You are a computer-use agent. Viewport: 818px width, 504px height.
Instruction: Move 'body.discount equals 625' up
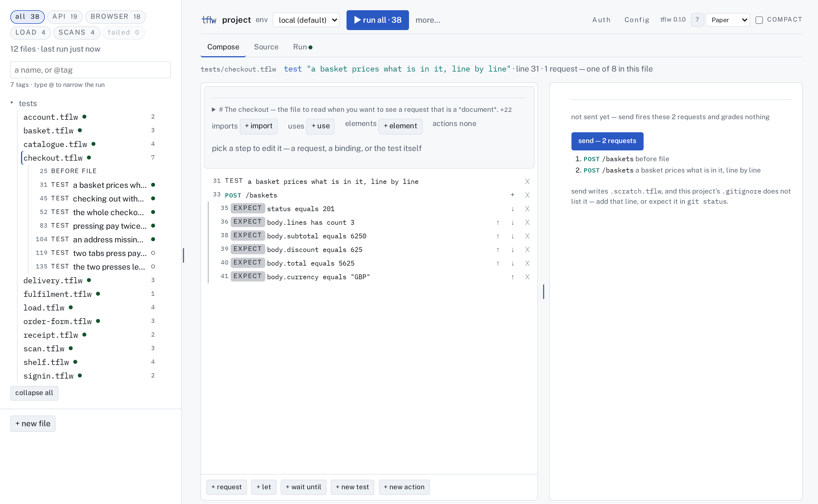point(498,250)
